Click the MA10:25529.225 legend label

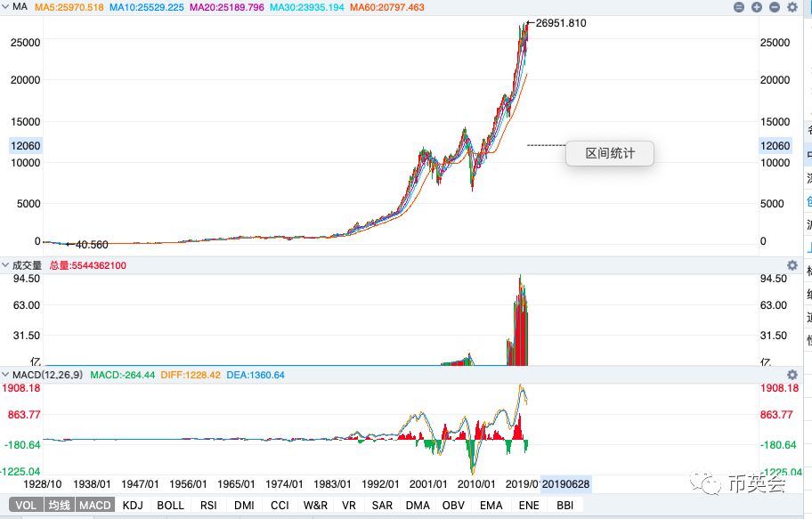147,7
